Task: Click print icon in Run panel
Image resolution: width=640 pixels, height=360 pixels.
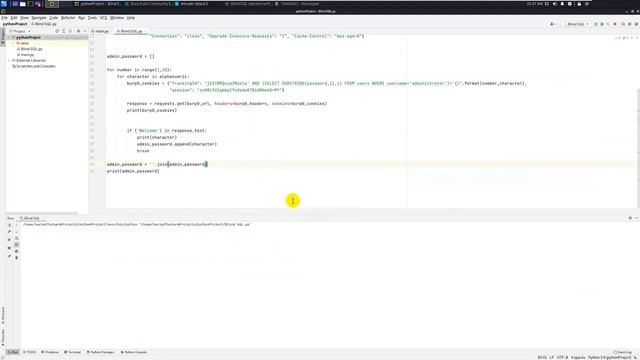Action: pyautogui.click(x=17, y=251)
